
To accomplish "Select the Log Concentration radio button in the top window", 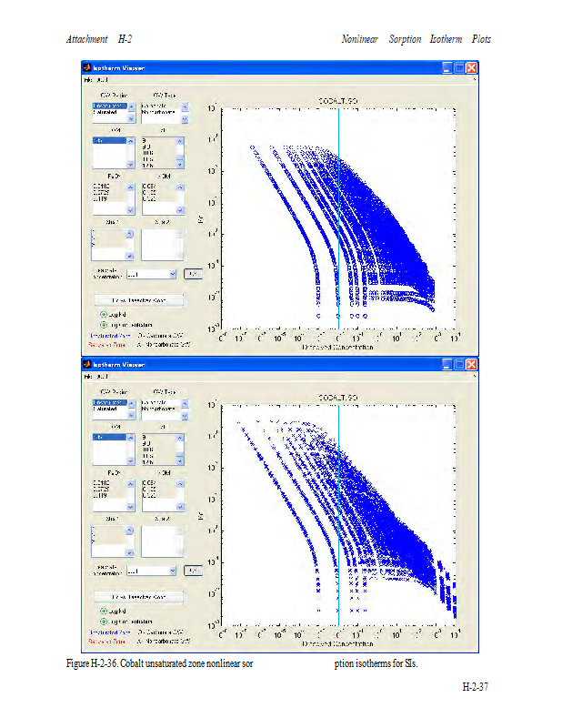I will pyautogui.click(x=104, y=324).
